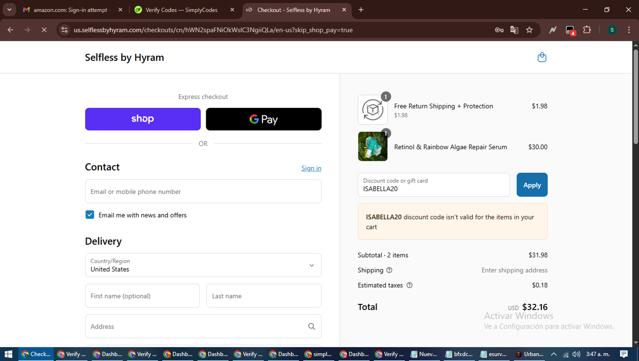Expand the Country/Region dropdown
Screen dimensions: 639x361
pos(203,265)
